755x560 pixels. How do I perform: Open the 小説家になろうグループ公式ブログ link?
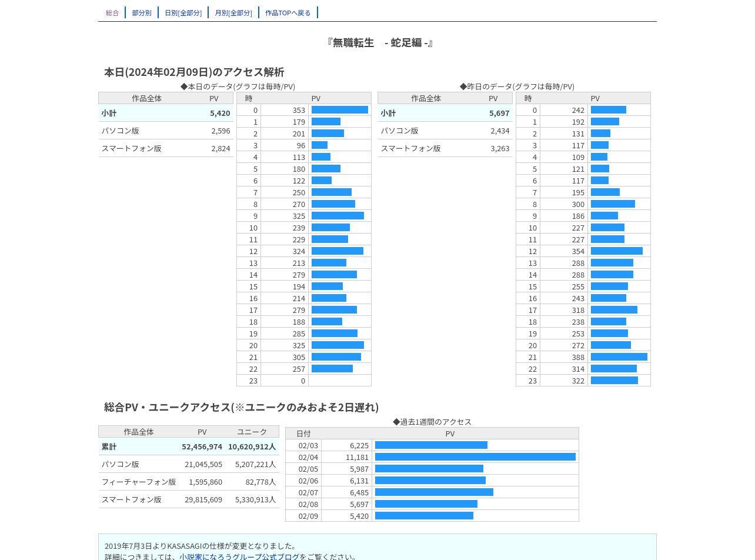(x=239, y=556)
